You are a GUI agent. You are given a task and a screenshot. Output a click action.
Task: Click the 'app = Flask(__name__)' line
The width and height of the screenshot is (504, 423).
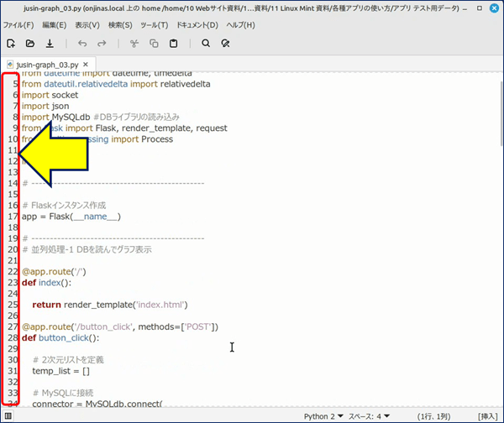tap(71, 217)
